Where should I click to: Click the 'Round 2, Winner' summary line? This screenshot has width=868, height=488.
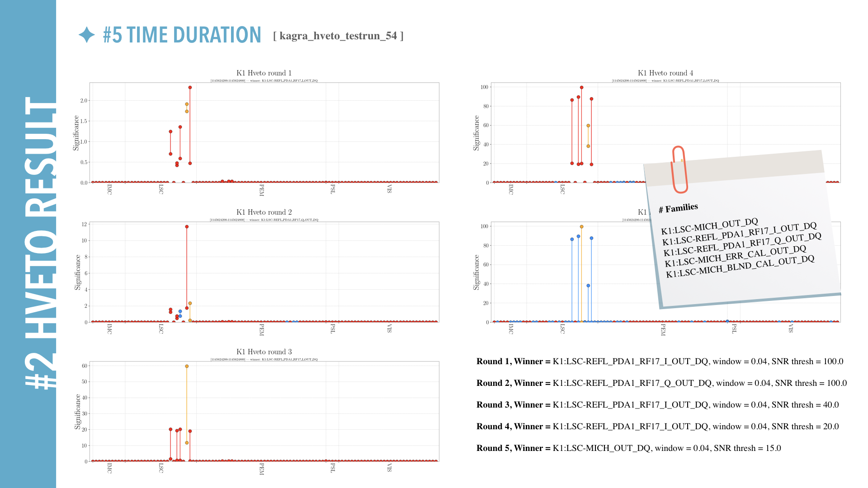click(662, 383)
